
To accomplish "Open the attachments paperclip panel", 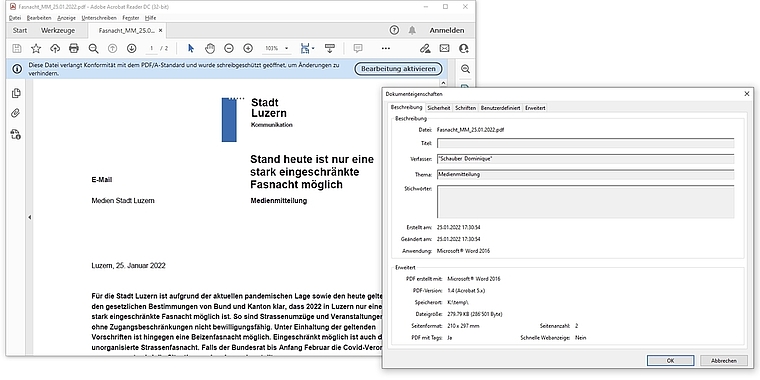I will click(16, 113).
